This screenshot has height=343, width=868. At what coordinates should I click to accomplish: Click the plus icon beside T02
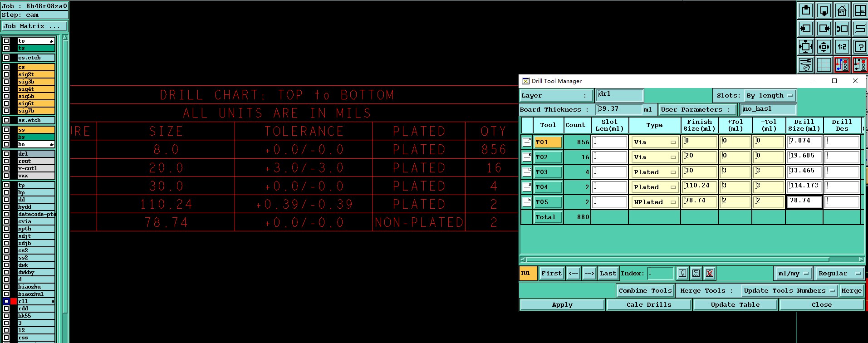(527, 157)
